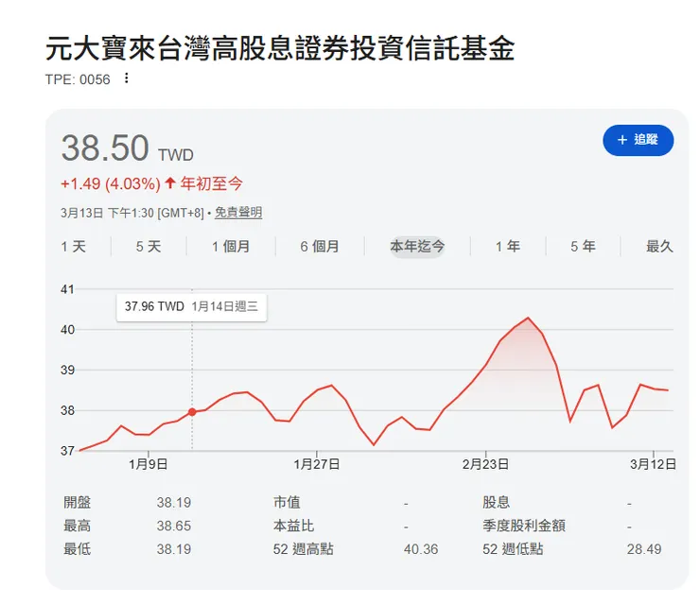Click the up-arrow next to 年初至今
This screenshot has height=605, width=700.
pos(170,183)
